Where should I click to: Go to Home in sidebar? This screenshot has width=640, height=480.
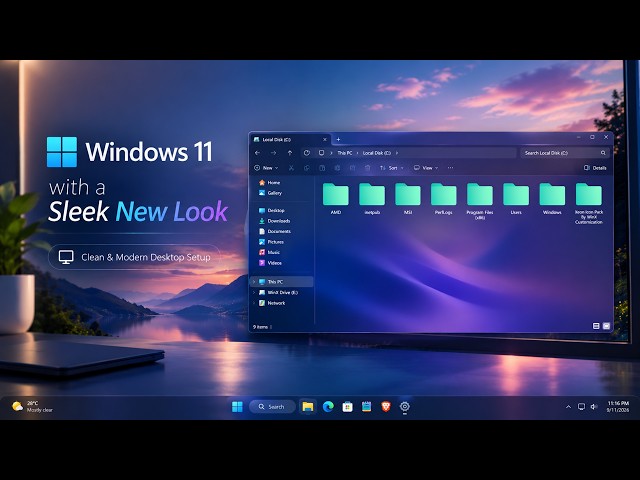coord(269,182)
